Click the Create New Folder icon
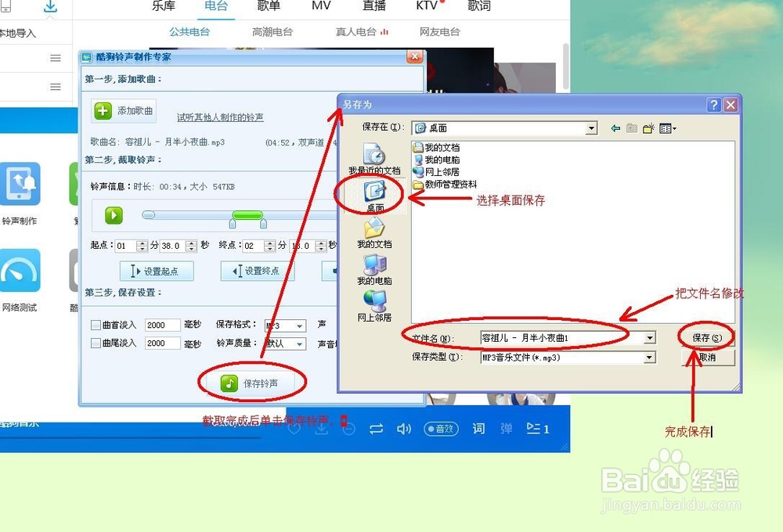The height and width of the screenshot is (532, 783). [648, 128]
